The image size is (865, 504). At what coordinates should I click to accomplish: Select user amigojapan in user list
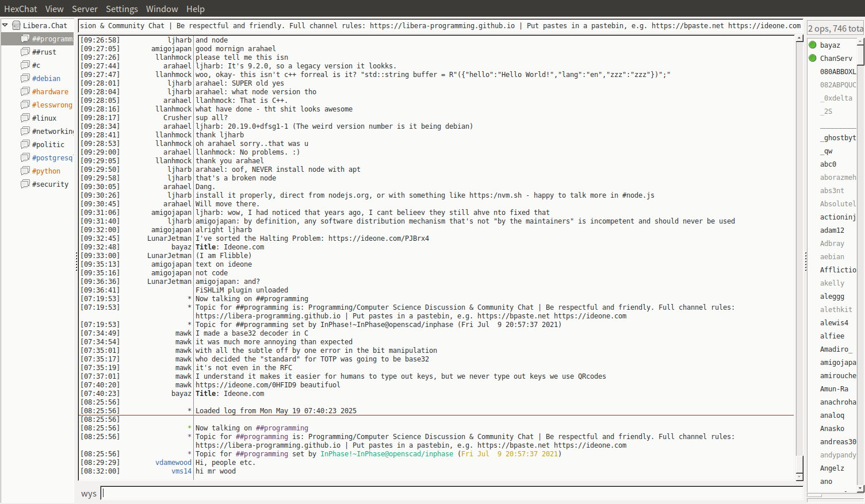coord(837,362)
